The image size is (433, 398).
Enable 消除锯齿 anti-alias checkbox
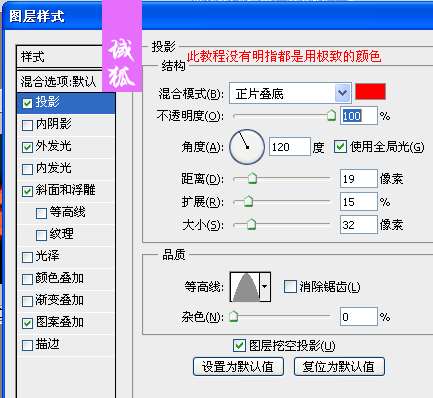click(290, 287)
